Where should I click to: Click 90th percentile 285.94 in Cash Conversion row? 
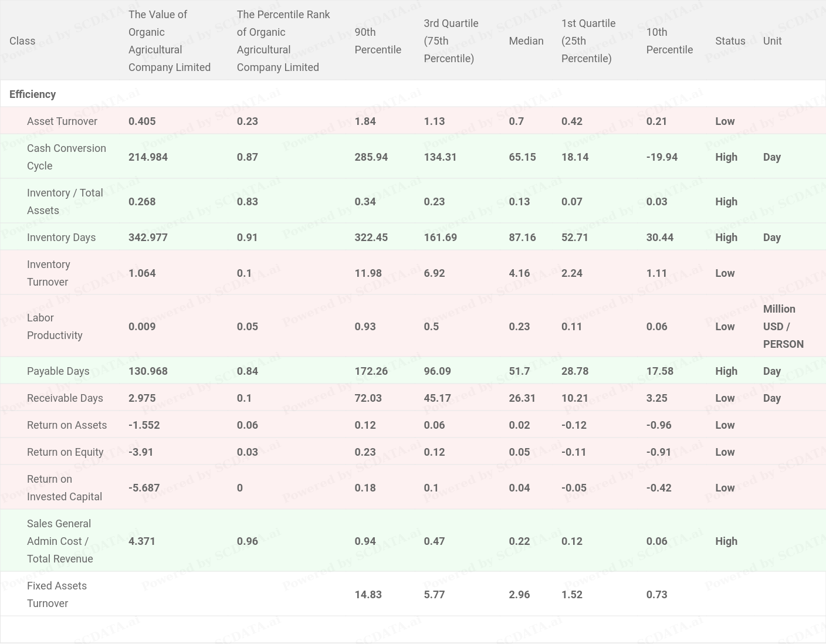tap(371, 157)
